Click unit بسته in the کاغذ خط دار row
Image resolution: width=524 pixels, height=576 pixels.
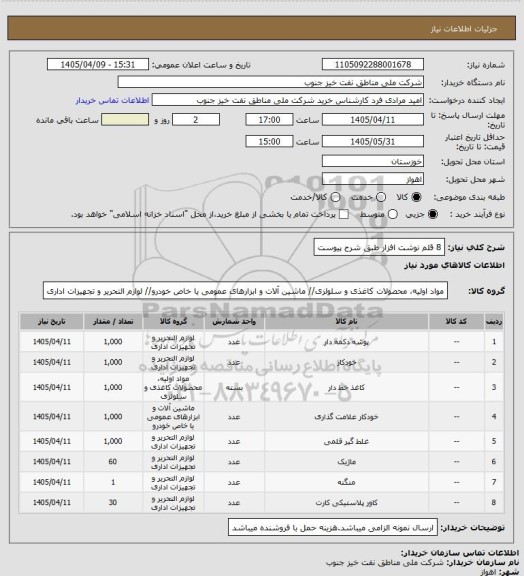[234, 388]
